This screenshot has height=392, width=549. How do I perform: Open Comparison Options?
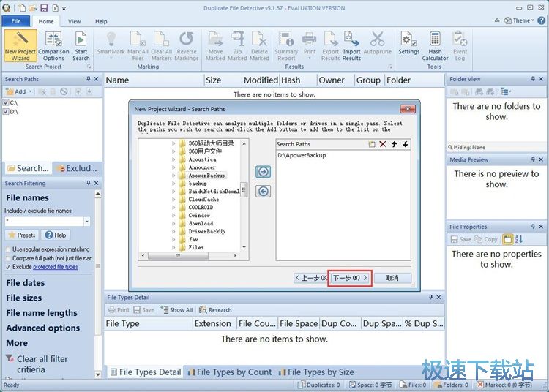[x=53, y=45]
